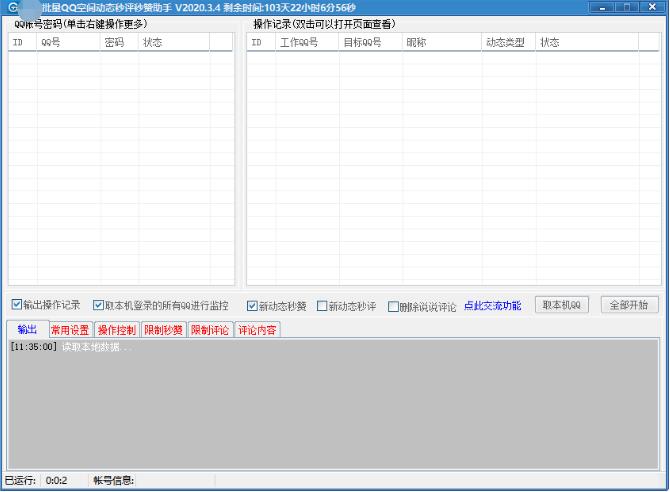The image size is (670, 492).
Task: Open the 操作控制 tab
Action: (117, 330)
